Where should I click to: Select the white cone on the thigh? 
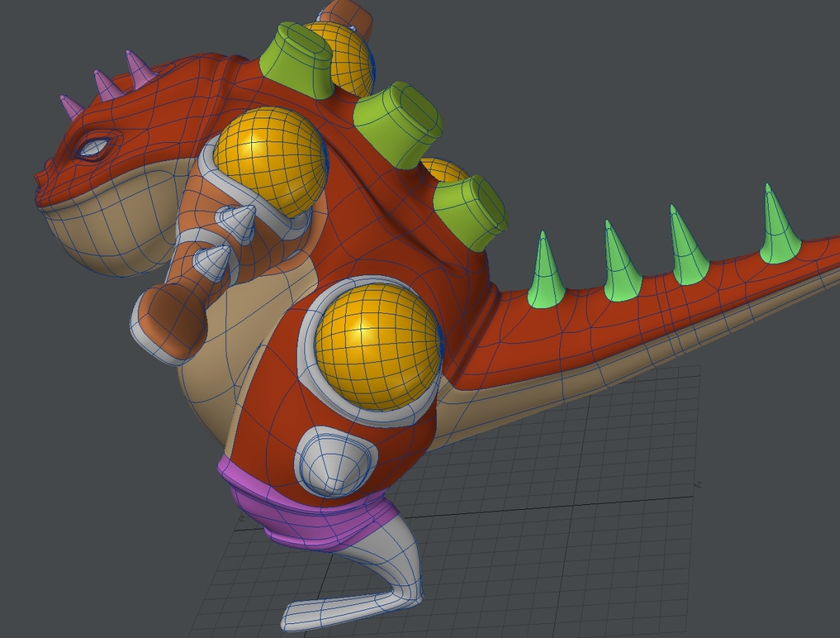(x=332, y=464)
